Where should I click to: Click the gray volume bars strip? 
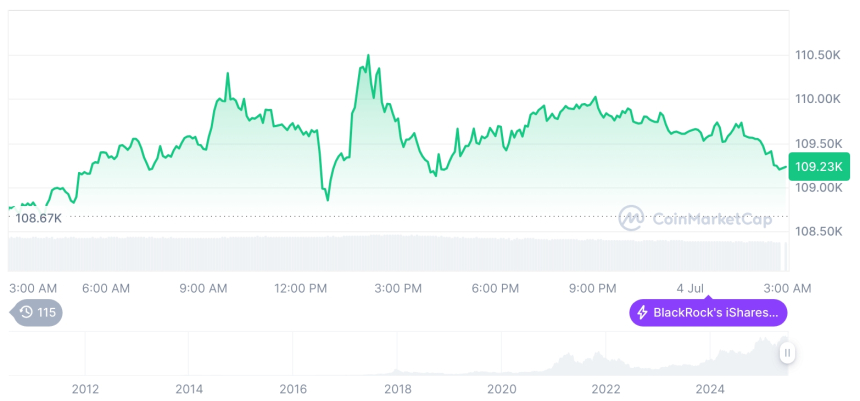[x=400, y=251]
